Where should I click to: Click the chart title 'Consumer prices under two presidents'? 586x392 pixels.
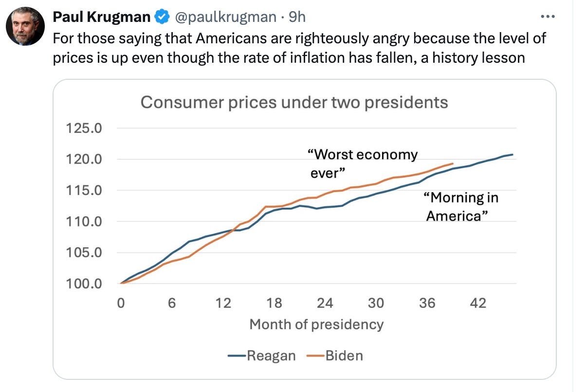point(294,103)
